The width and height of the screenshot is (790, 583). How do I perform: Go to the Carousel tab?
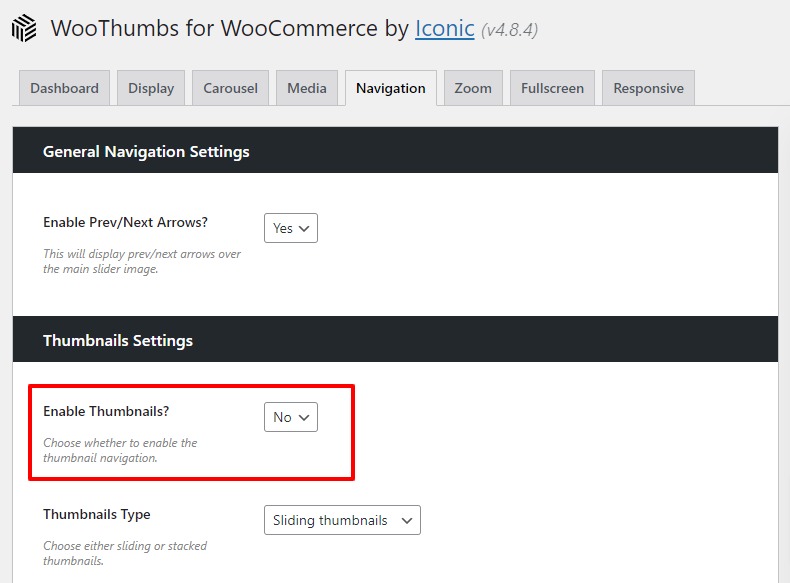(230, 88)
